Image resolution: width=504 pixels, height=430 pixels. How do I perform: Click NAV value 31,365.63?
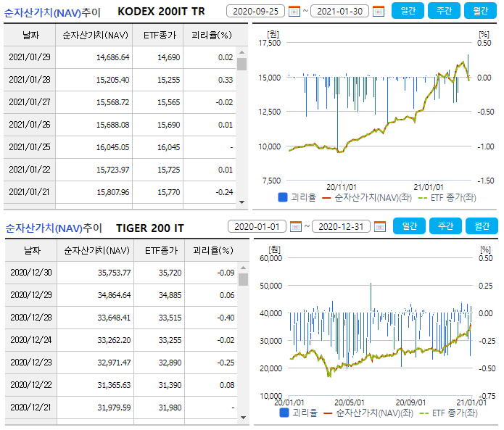[x=114, y=385]
